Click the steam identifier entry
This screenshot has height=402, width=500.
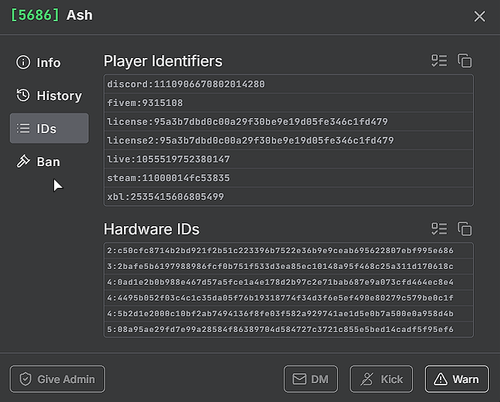pos(289,178)
